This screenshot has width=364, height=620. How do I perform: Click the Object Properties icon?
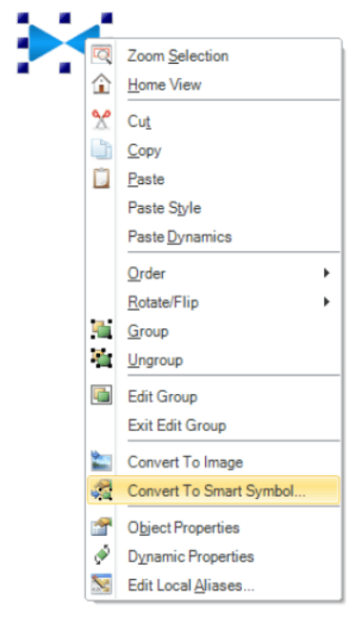[101, 527]
